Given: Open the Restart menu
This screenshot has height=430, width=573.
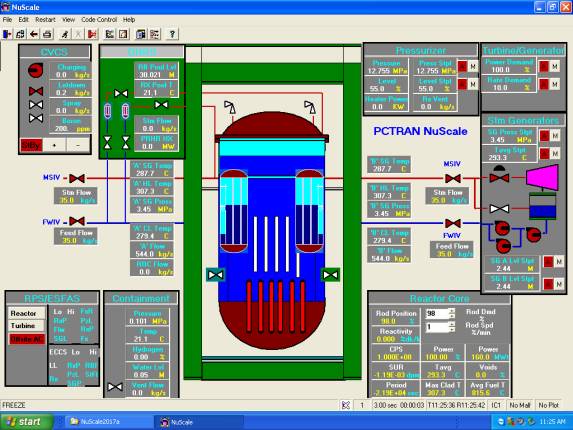Looking at the screenshot, I should [x=45, y=20].
